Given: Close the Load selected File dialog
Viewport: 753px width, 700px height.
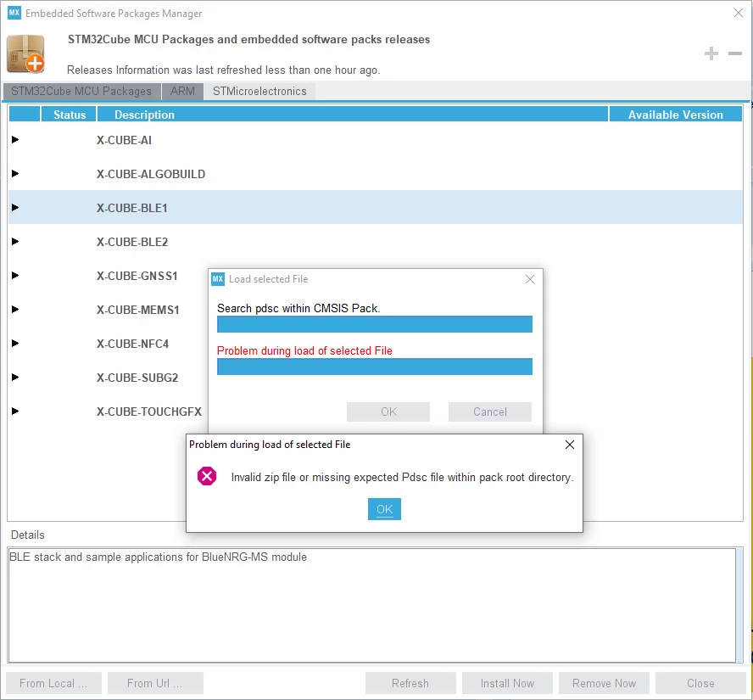Looking at the screenshot, I should [x=530, y=279].
